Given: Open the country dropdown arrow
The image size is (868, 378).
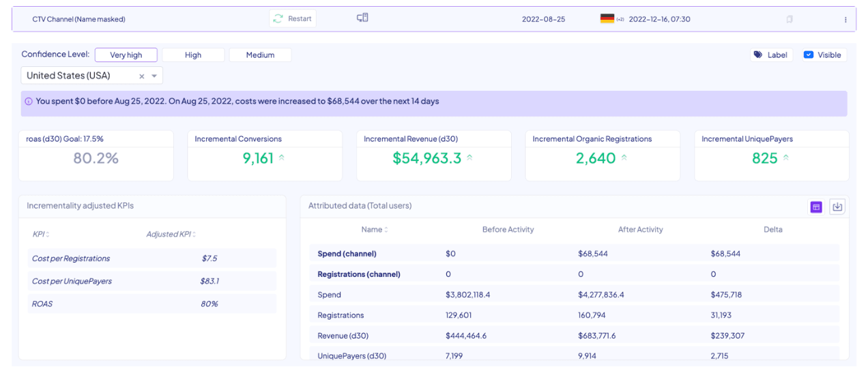Looking at the screenshot, I should [x=154, y=76].
